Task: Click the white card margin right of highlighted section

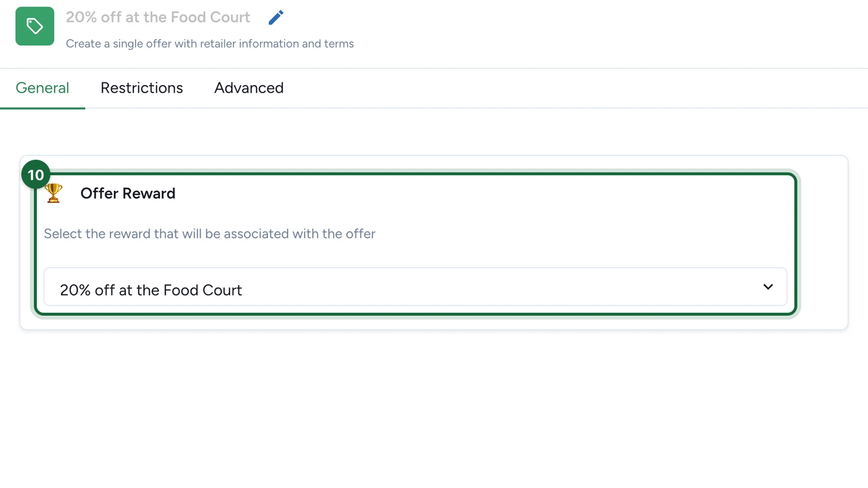Action: pos(824,242)
